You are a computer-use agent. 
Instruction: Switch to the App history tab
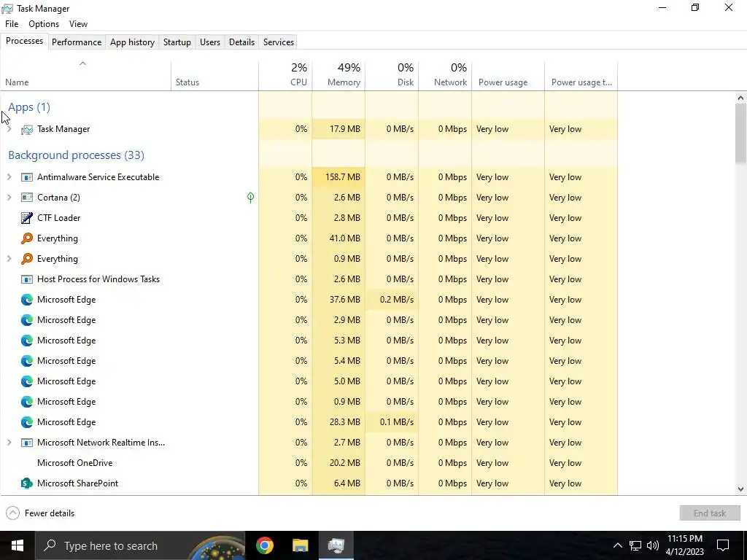point(133,42)
